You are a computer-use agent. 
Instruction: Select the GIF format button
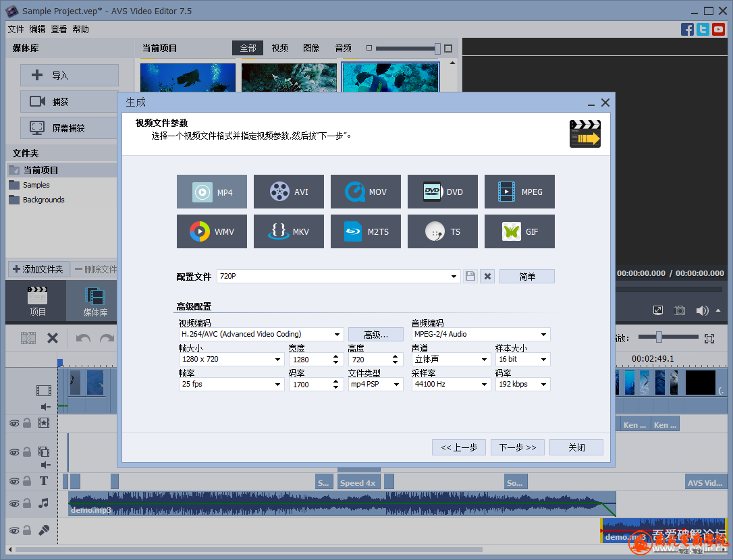tap(520, 231)
